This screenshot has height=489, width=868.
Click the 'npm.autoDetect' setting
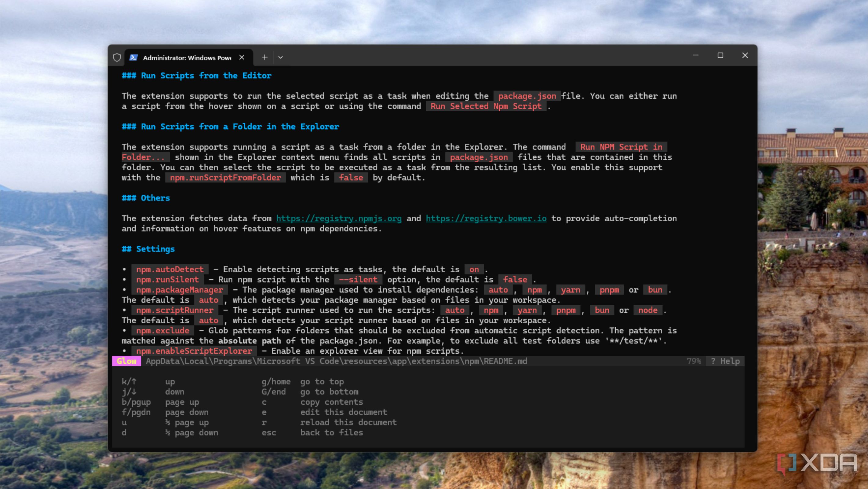[x=170, y=270]
